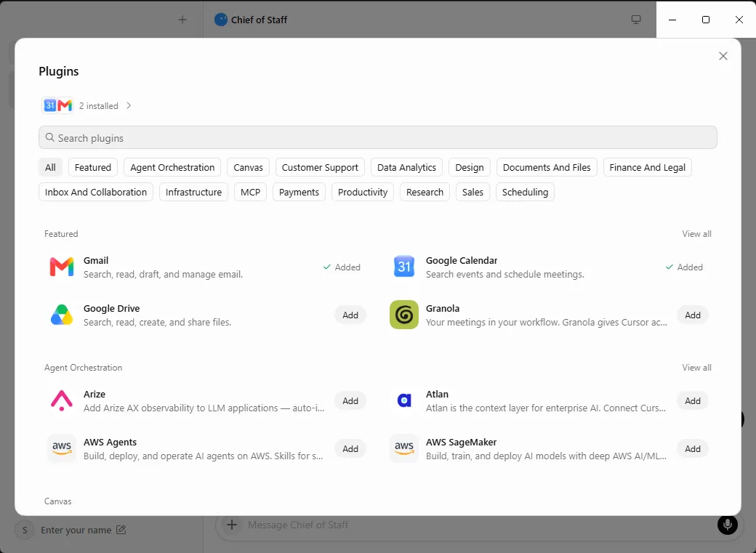Click the S user avatar

pos(25,530)
